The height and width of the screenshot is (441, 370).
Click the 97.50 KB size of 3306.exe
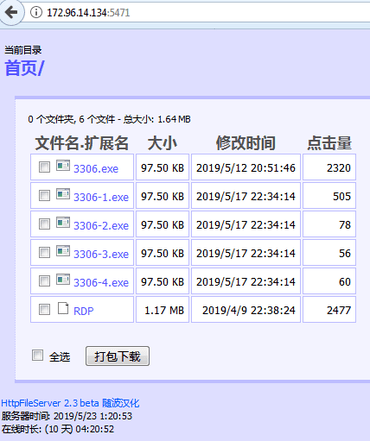162,167
